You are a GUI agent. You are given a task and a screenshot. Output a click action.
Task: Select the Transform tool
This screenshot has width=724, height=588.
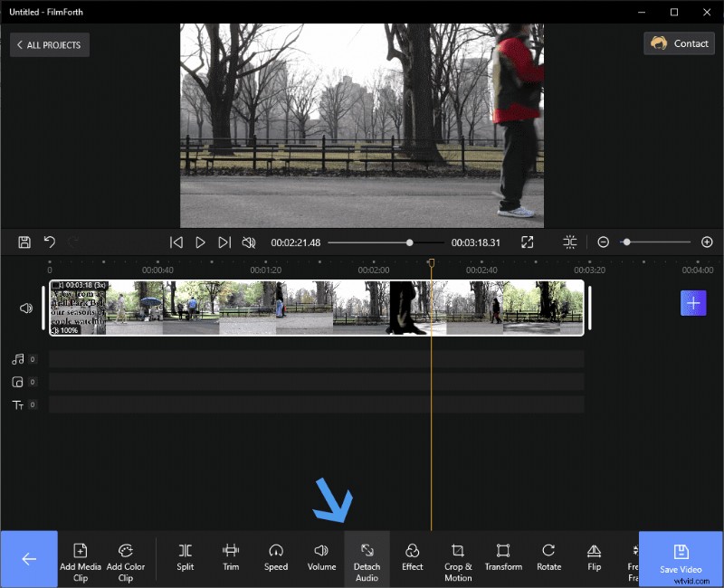coord(503,558)
